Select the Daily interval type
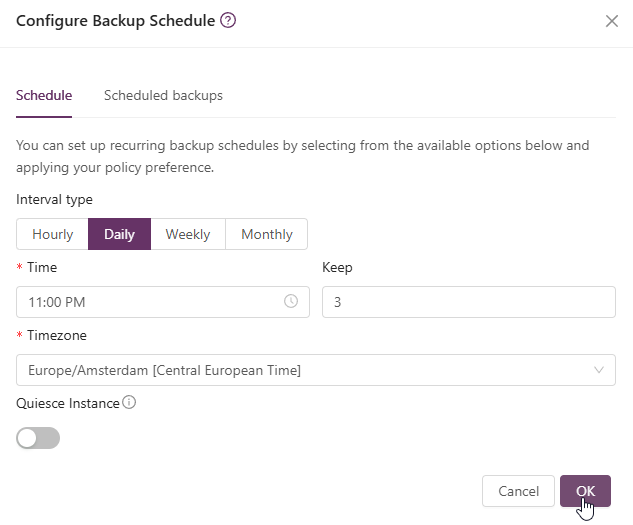Image resolution: width=633 pixels, height=525 pixels. (120, 234)
